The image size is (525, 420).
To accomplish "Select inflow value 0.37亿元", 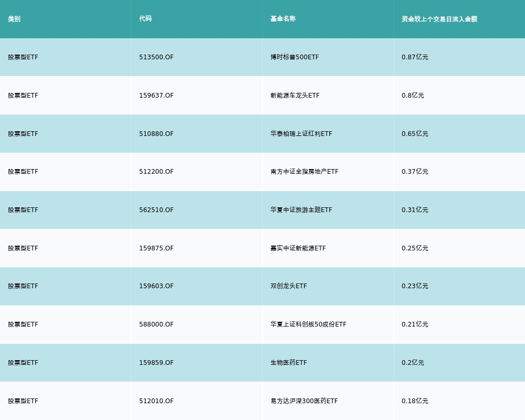I will point(415,172).
